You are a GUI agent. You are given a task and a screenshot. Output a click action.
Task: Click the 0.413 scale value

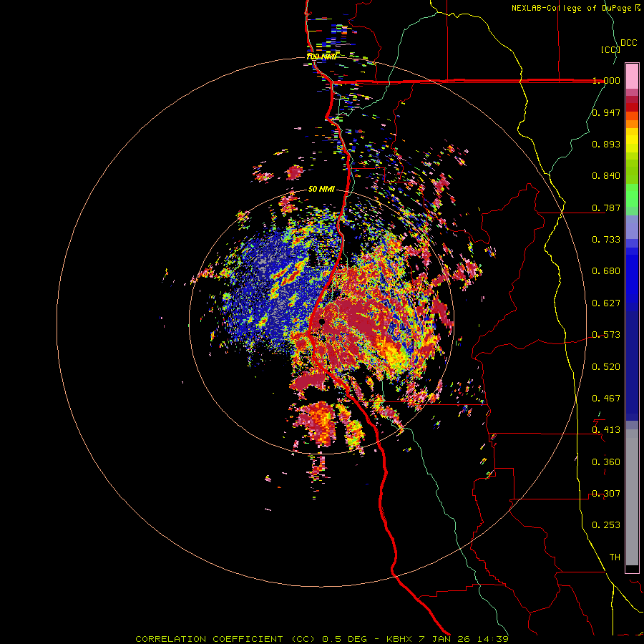tap(606, 430)
